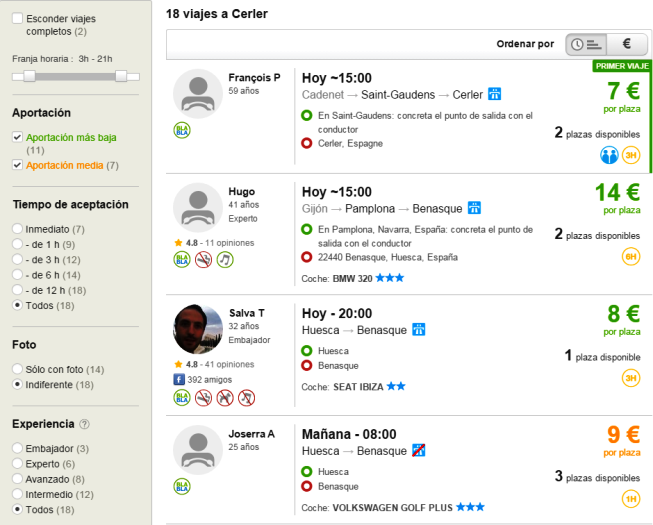Select 'Inmediato' acceptance time option
This screenshot has width=653, height=525.
(x=18, y=229)
